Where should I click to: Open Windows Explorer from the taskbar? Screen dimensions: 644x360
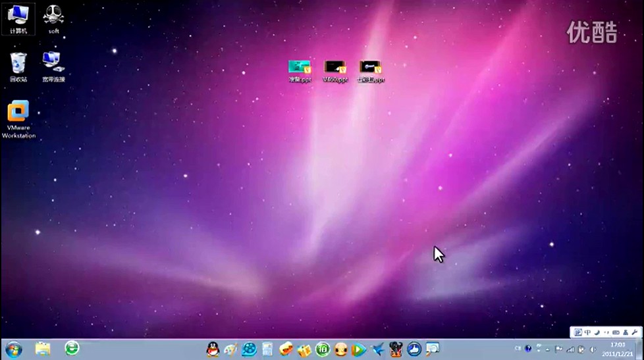click(x=43, y=349)
